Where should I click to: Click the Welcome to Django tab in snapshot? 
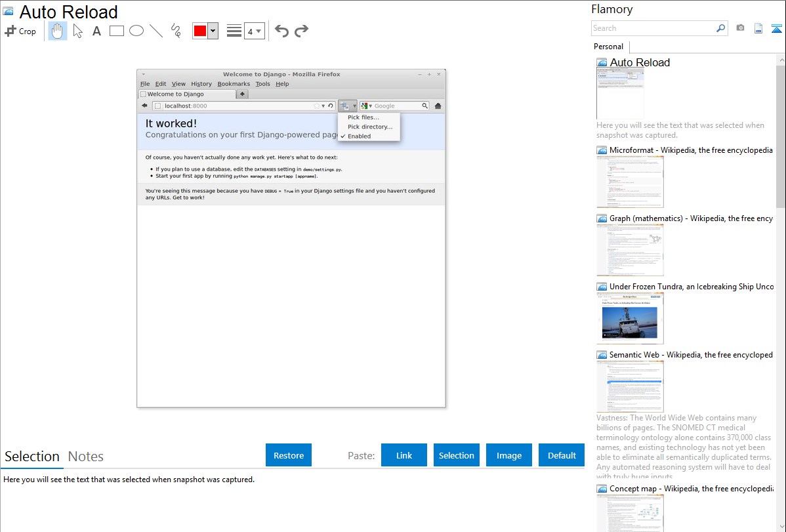(188, 94)
